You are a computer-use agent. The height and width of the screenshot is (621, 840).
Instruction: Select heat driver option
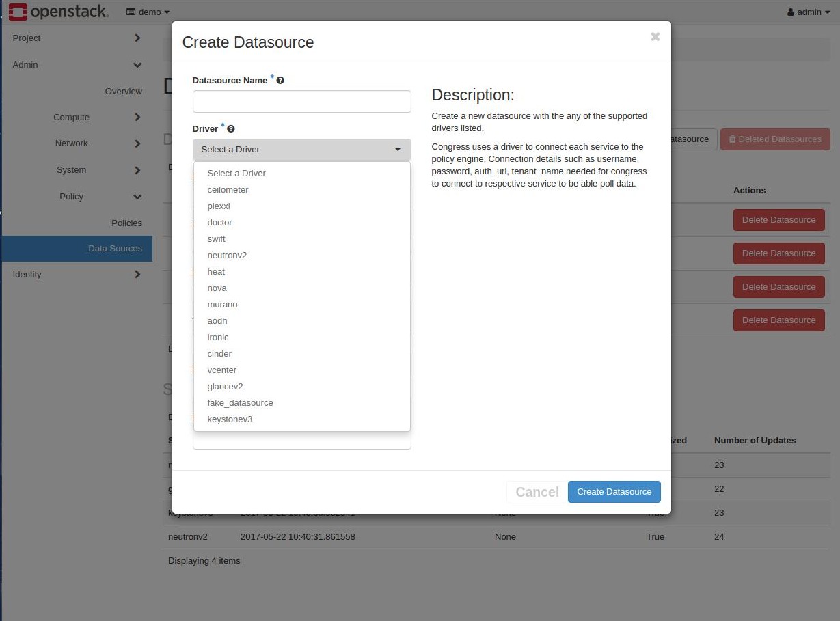[301, 272]
